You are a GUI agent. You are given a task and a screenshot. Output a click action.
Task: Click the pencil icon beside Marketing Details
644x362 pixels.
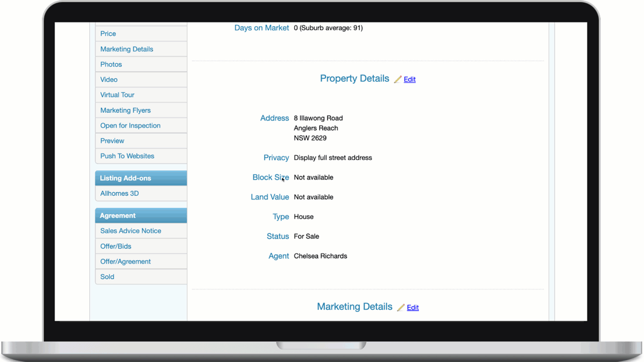click(401, 307)
